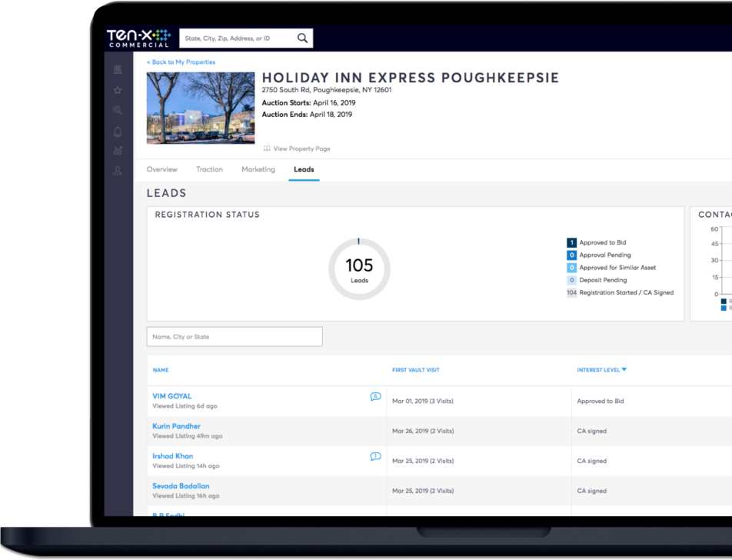The image size is (732, 560).
Task: Click "Viewed Listing 14h ago" under Irshad Khan
Action: (186, 466)
